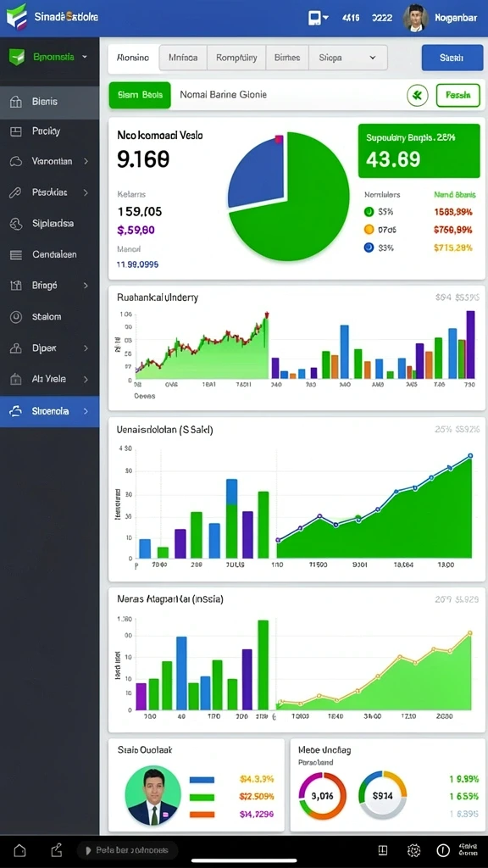Click the 11.99.0995 value
The width and height of the screenshot is (488, 868).
click(x=137, y=264)
